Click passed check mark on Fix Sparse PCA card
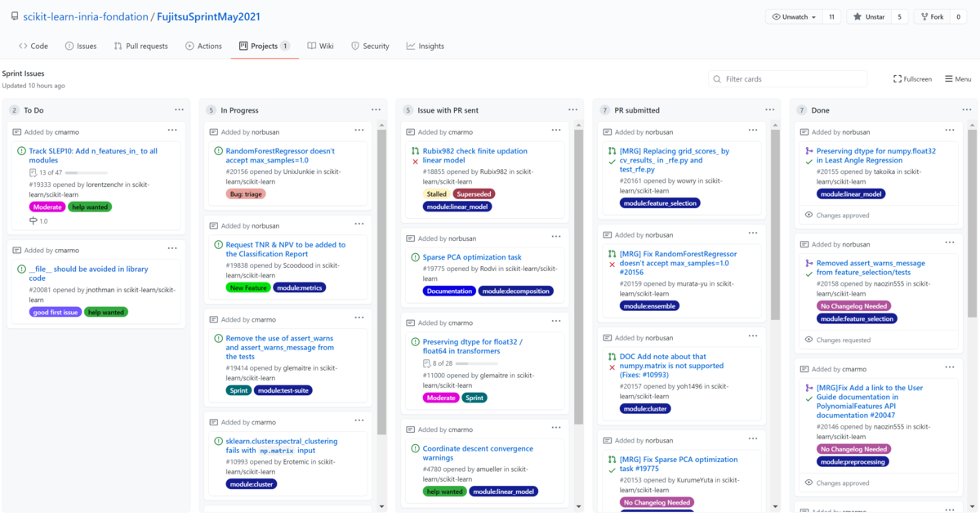Screen dimensions: 980x516 612,470
